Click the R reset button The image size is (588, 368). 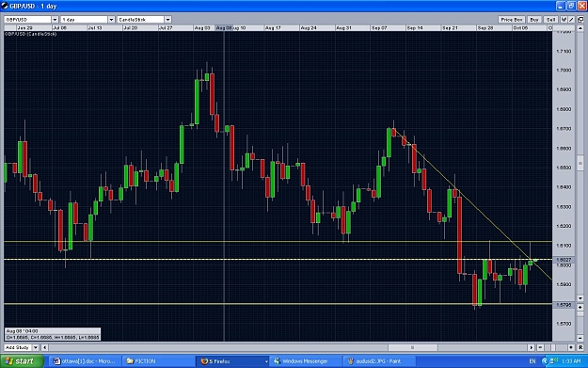click(x=580, y=347)
